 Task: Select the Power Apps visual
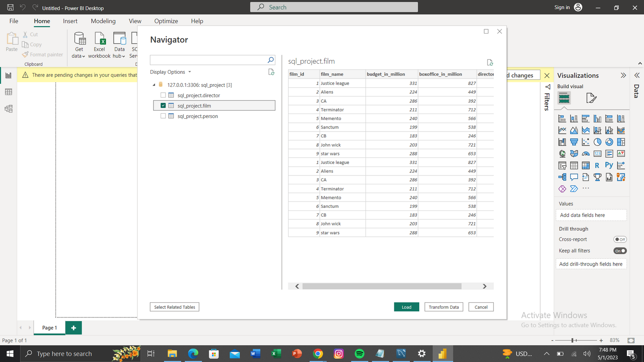562,189
